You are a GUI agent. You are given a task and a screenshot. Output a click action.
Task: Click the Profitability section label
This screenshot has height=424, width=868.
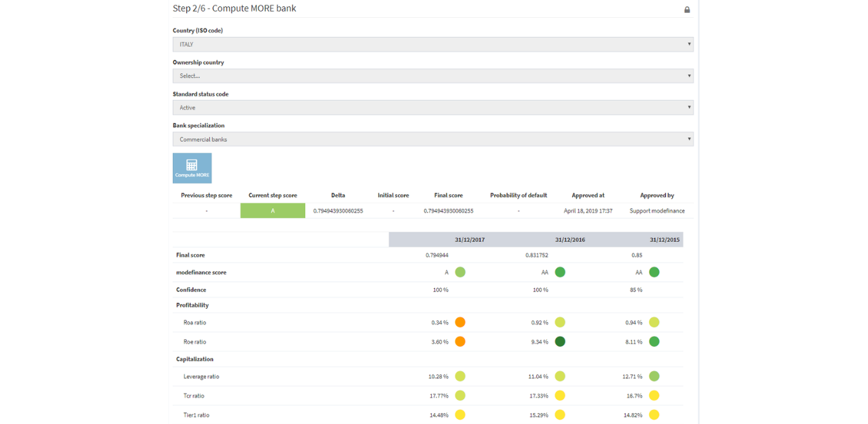(x=192, y=305)
